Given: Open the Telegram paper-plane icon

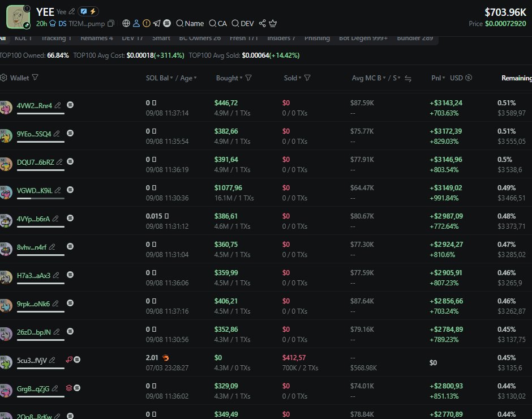Looking at the screenshot, I should tap(157, 23).
